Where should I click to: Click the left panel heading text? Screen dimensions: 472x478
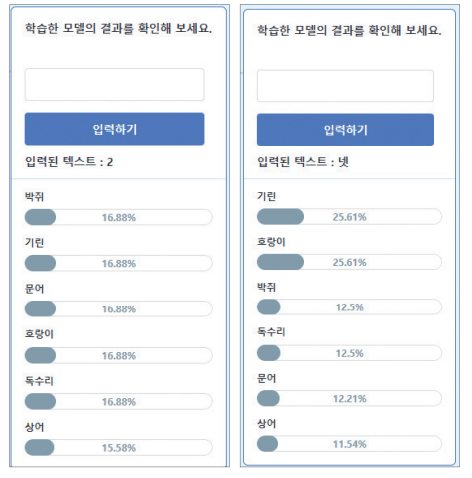(118, 28)
